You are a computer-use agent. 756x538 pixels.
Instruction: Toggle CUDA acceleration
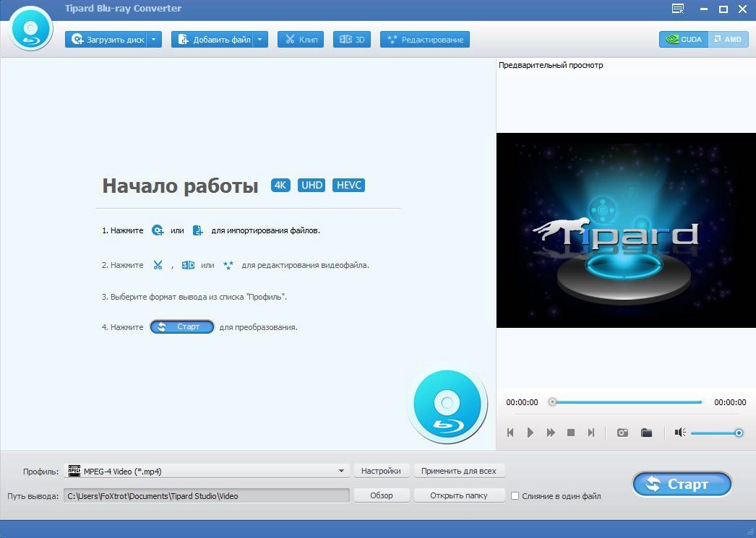[684, 40]
